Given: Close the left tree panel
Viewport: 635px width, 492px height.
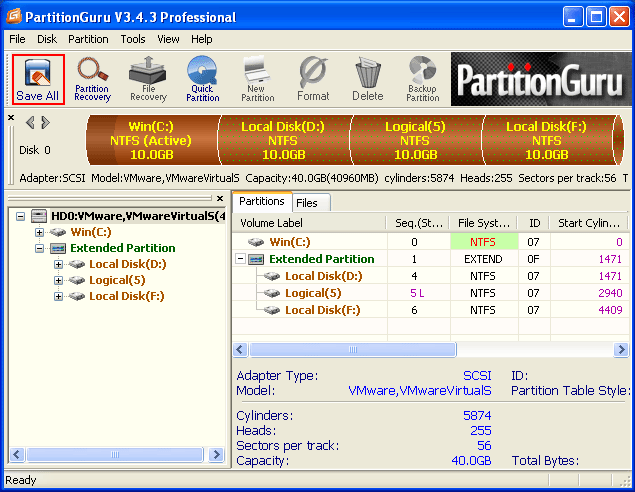Looking at the screenshot, I should pyautogui.click(x=220, y=198).
